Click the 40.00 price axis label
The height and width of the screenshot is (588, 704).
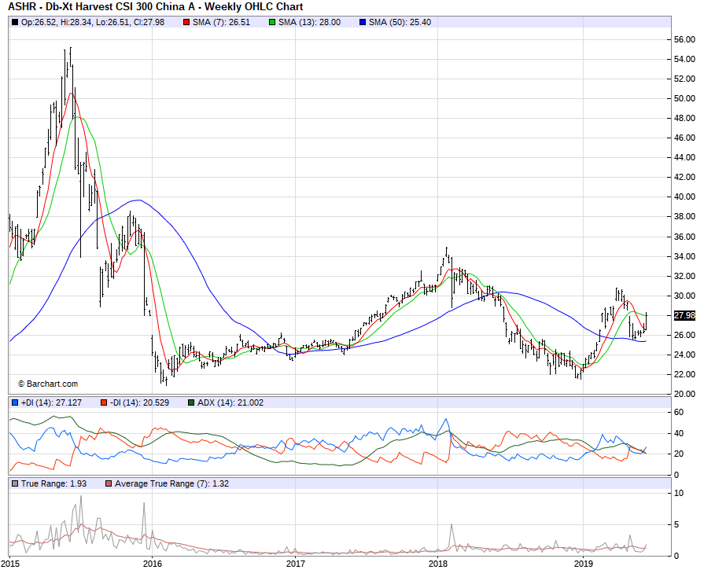(684, 197)
